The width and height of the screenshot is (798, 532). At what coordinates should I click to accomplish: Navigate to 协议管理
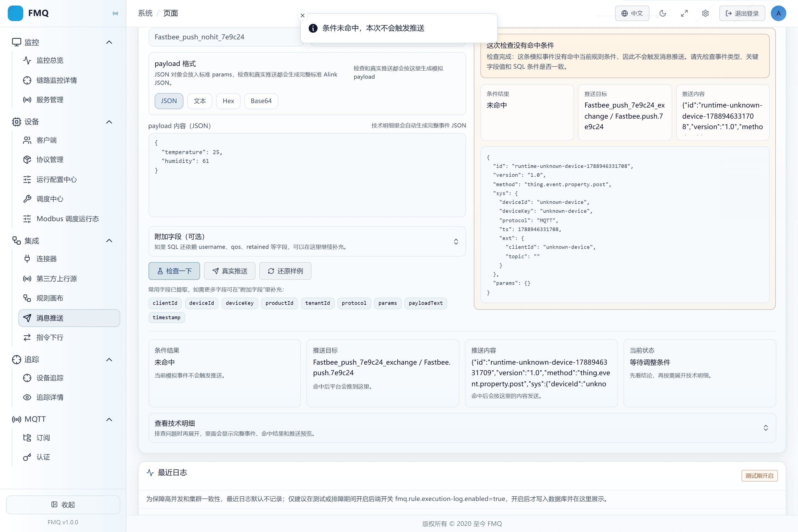69,160
